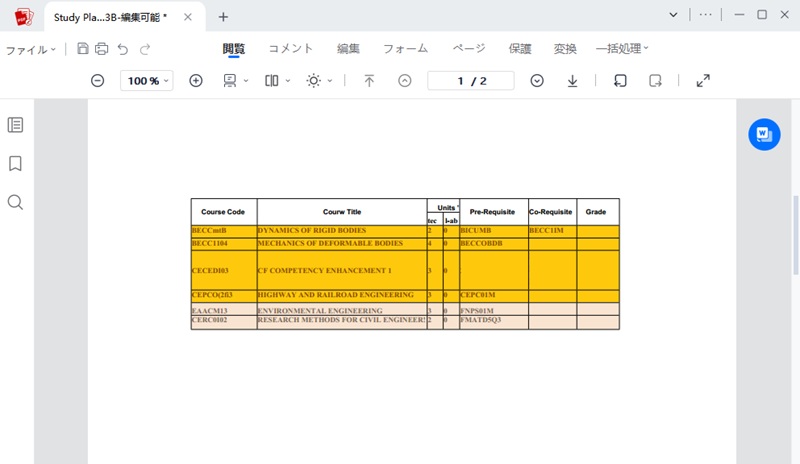This screenshot has height=464, width=800.
Task: Expand the split view options arrow
Action: coord(288,81)
